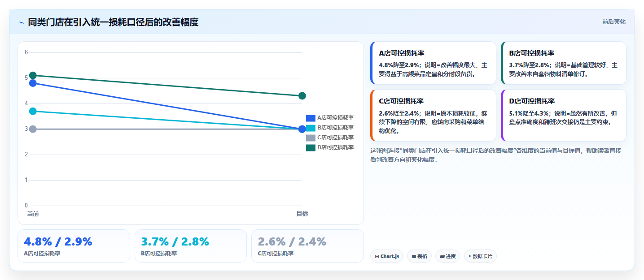Click the y-axis value 0
Viewport: 644px width, 280px height.
pyautogui.click(x=26, y=206)
